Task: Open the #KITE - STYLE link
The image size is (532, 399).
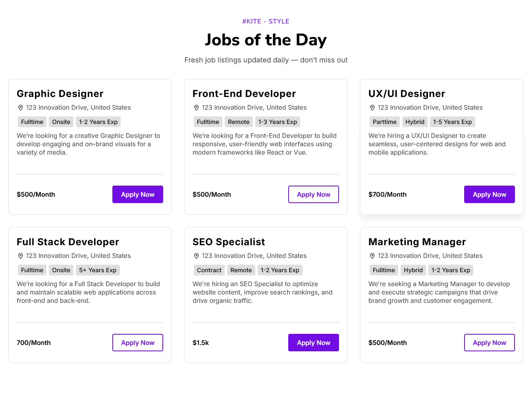Action: point(266,21)
